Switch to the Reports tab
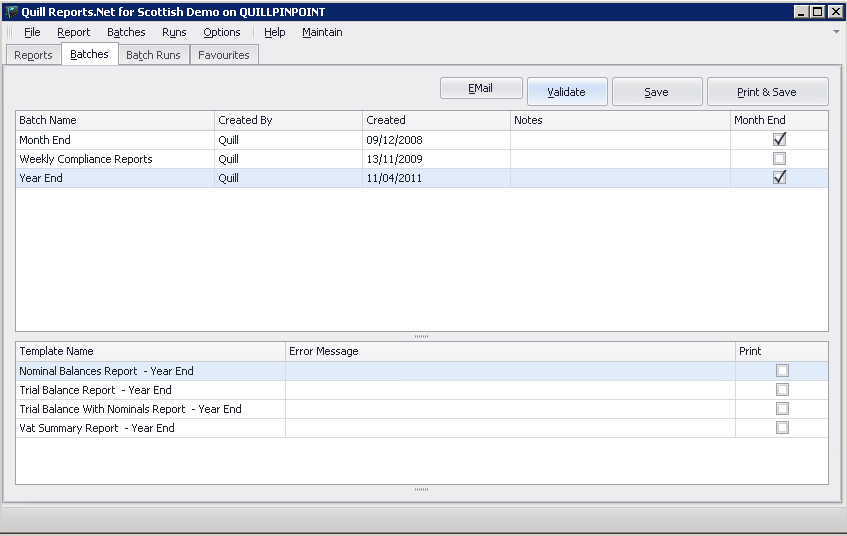 (33, 55)
